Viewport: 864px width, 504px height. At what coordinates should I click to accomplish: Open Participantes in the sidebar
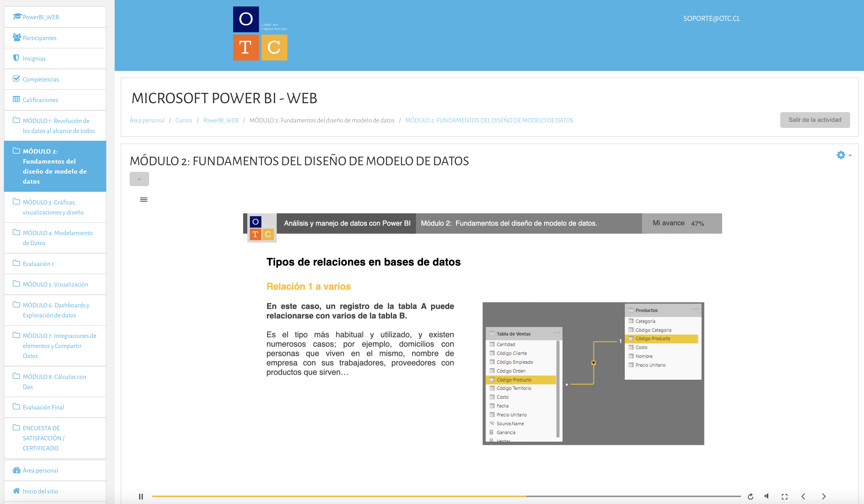pyautogui.click(x=55, y=38)
